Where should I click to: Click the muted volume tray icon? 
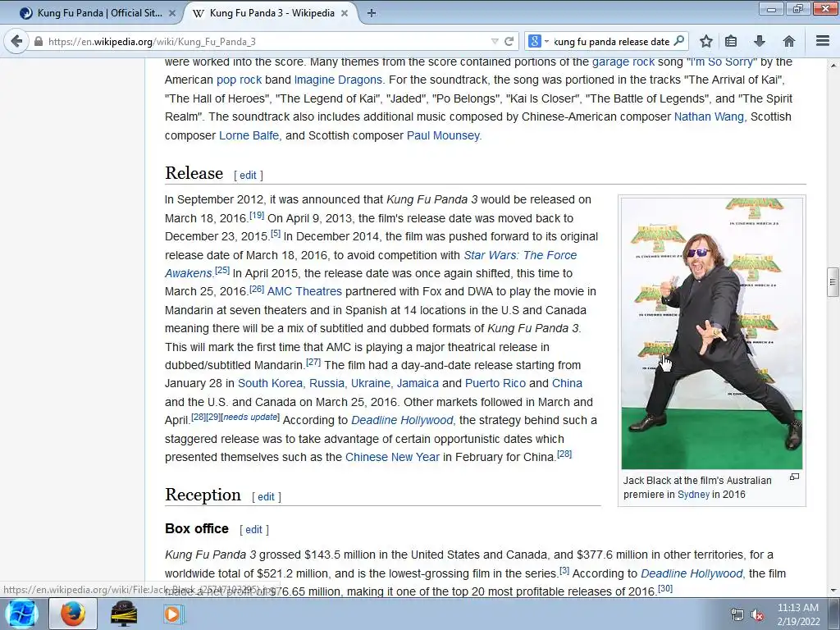757,615
